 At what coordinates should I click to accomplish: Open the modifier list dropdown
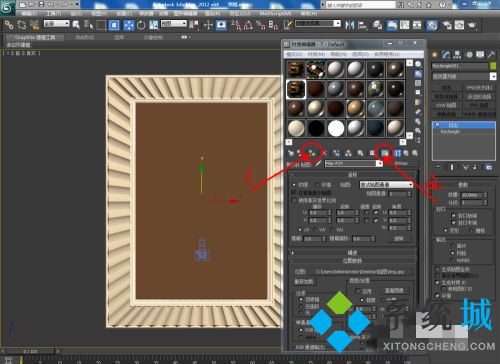click(493, 76)
